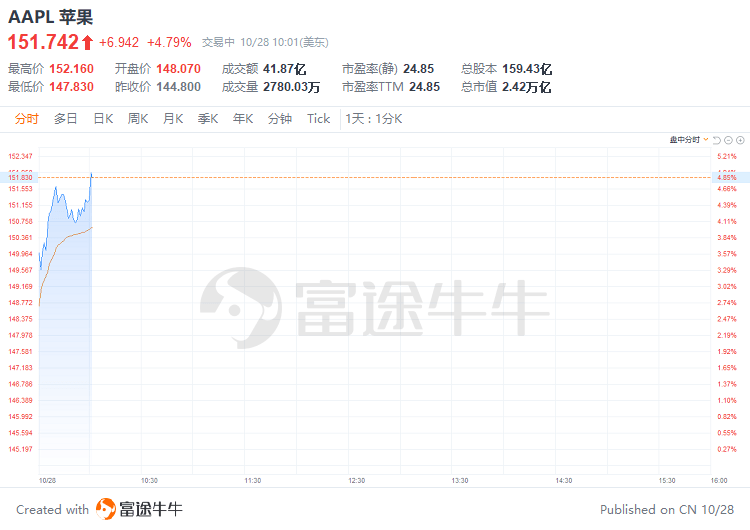Zoom out the chart with minus icon
This screenshot has width=750, height=530.
[728, 140]
